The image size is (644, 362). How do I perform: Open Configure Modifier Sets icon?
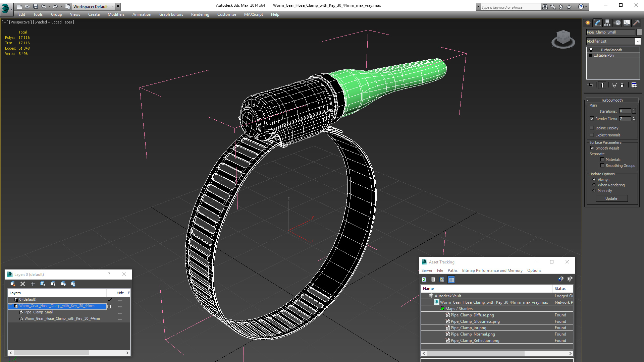(634, 85)
